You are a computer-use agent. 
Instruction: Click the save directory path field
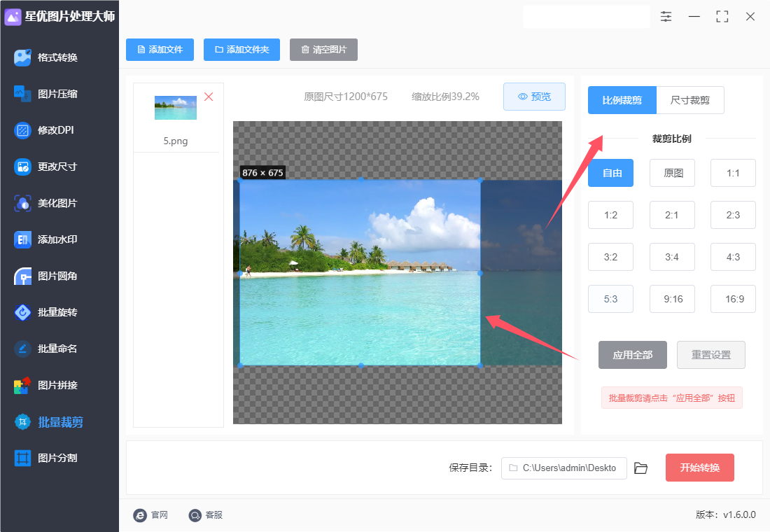pyautogui.click(x=563, y=468)
